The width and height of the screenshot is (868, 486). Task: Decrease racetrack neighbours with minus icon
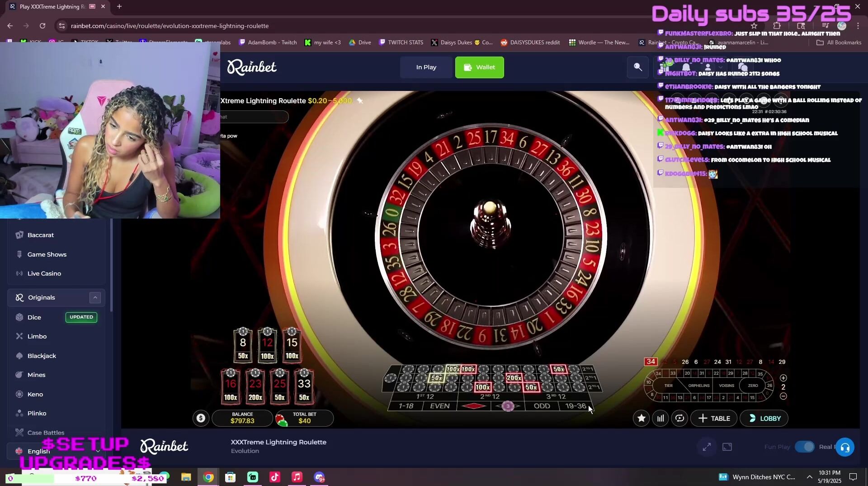[783, 396]
